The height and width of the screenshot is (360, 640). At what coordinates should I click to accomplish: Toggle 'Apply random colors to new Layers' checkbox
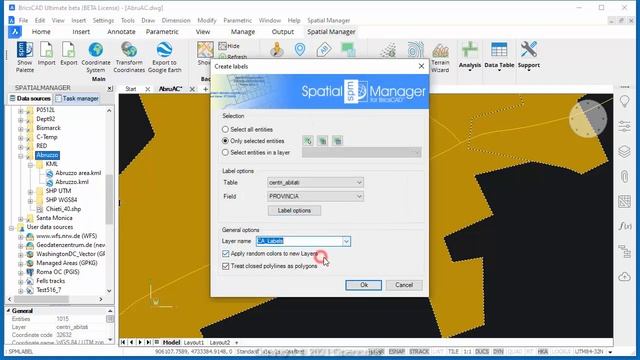tap(226, 253)
